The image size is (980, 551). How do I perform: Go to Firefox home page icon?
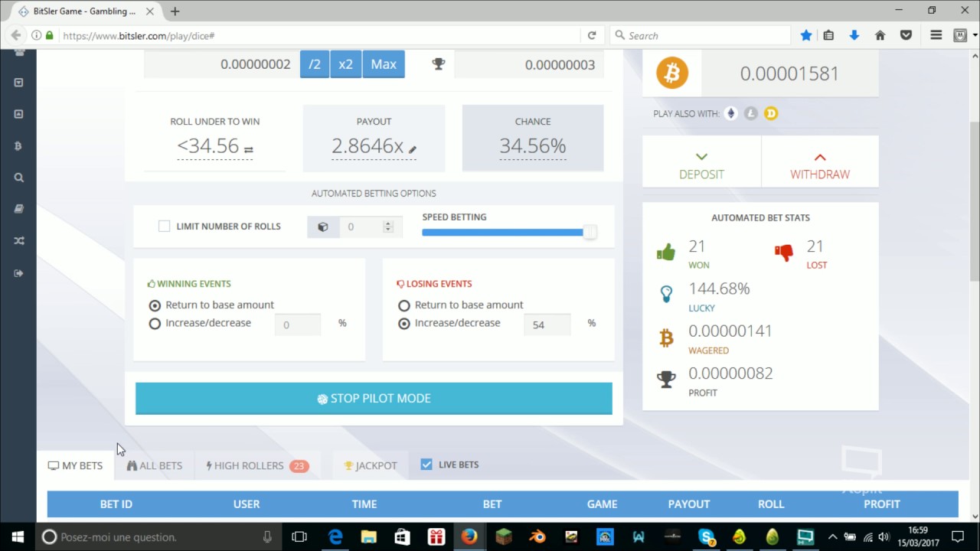click(x=880, y=35)
